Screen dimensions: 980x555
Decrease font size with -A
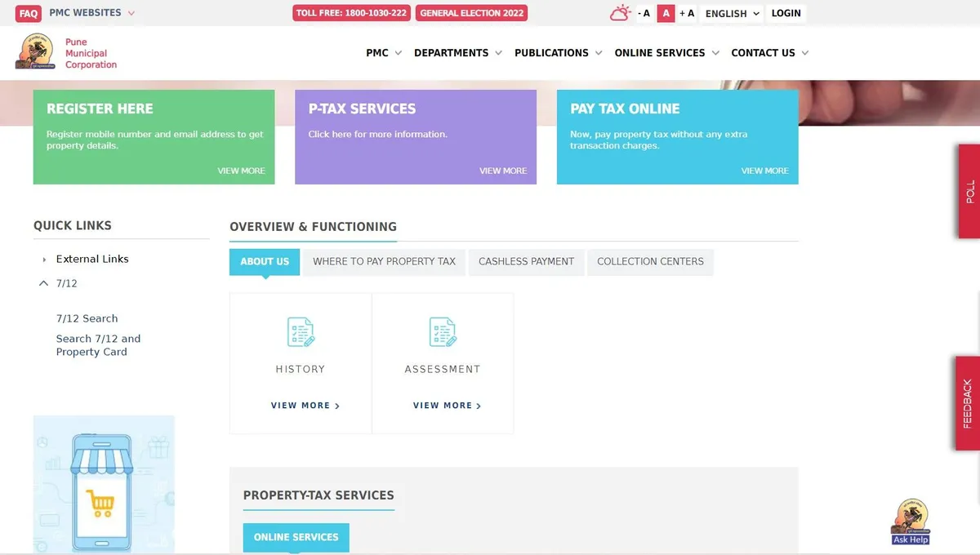(644, 13)
